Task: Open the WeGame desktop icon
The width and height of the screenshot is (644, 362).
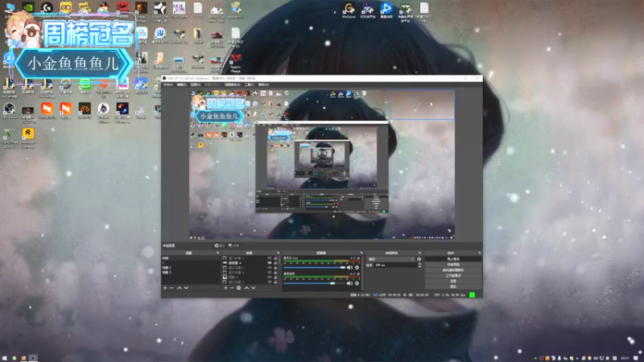Action: (349, 10)
